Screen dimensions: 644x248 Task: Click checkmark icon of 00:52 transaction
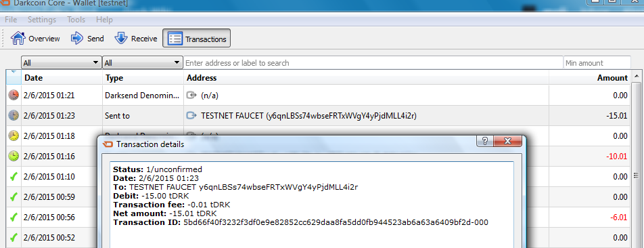pos(14,238)
